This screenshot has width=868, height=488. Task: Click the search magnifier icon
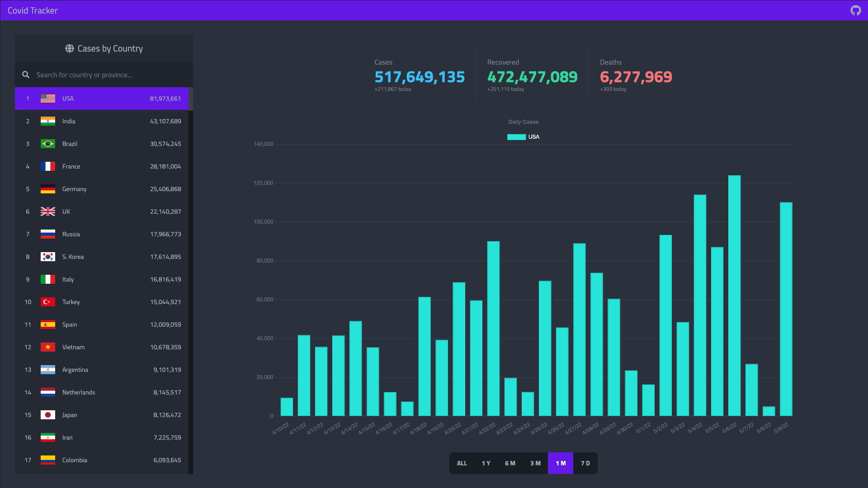pos(26,75)
